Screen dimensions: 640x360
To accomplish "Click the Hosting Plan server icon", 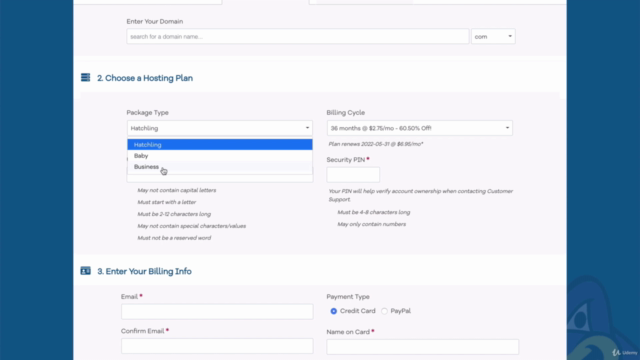I will (85, 78).
